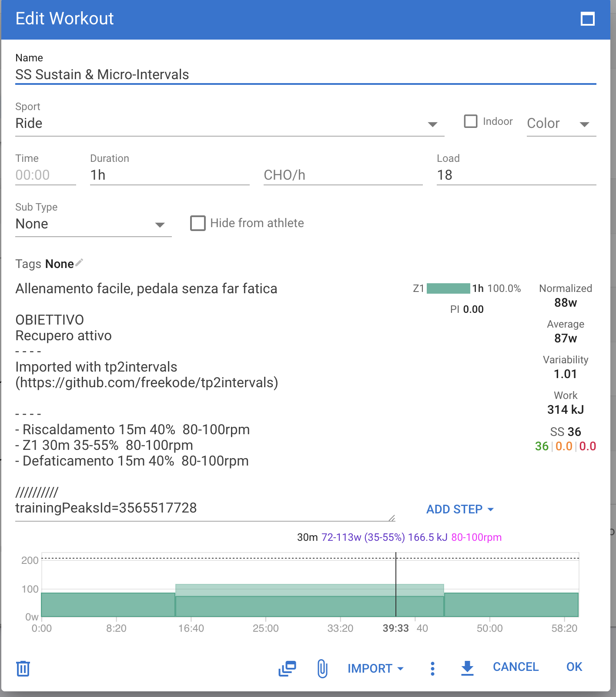
Task: Open the three-dot more options menu
Action: 432,668
